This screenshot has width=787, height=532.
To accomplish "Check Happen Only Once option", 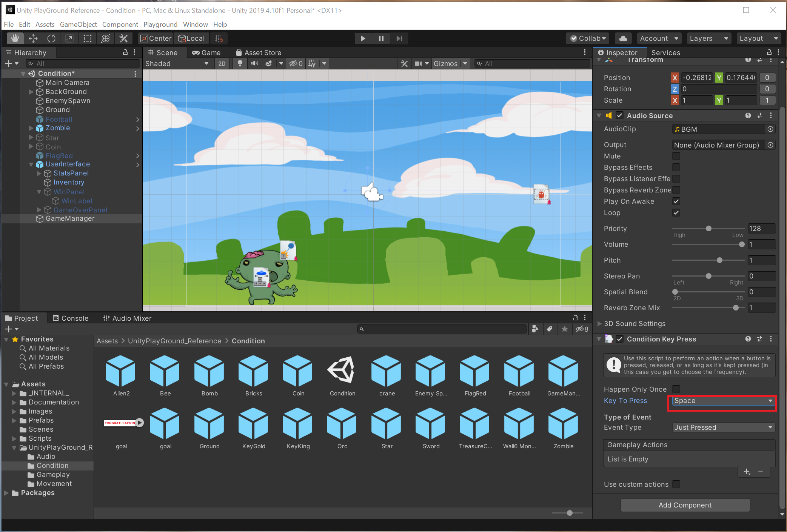I will point(676,389).
